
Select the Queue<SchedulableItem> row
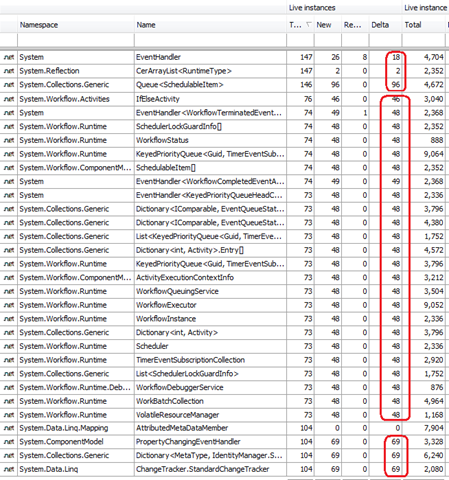223,85
